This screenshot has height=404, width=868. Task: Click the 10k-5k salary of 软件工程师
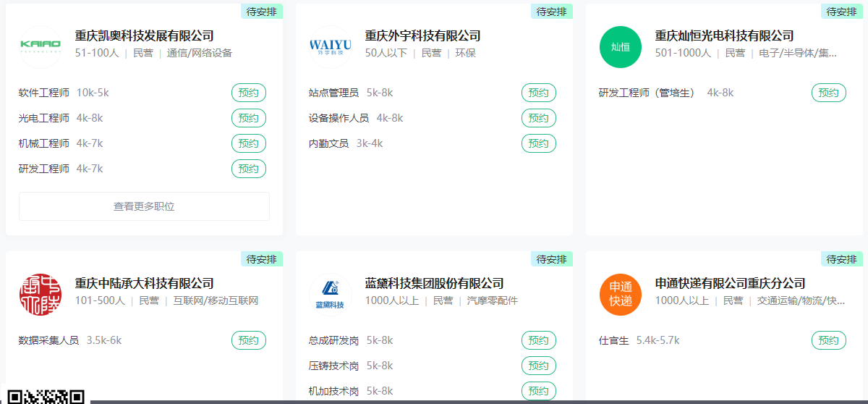click(x=93, y=93)
